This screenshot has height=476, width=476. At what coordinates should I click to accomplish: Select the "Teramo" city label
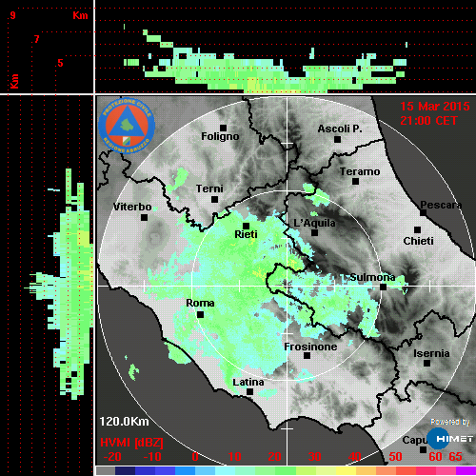[360, 171]
